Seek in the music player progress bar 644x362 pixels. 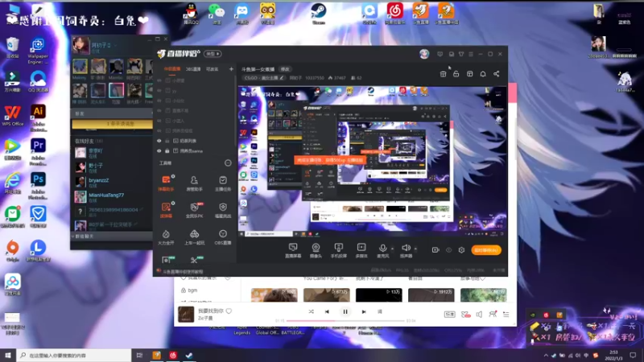(345, 320)
